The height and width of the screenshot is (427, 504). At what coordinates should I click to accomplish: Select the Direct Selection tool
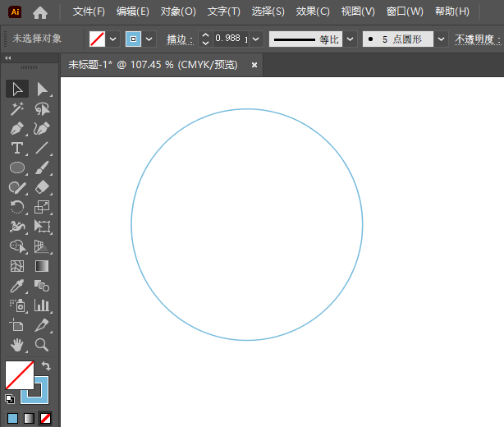tap(42, 89)
